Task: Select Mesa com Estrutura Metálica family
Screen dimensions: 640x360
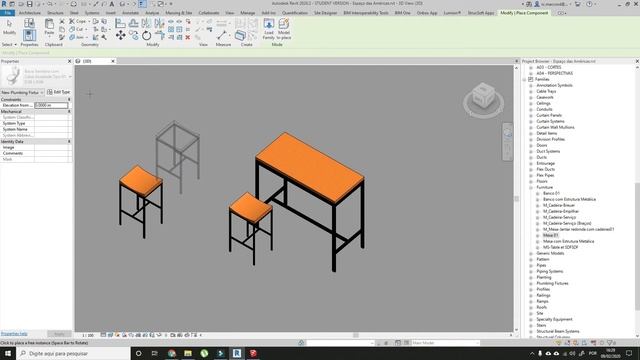Action: click(568, 242)
